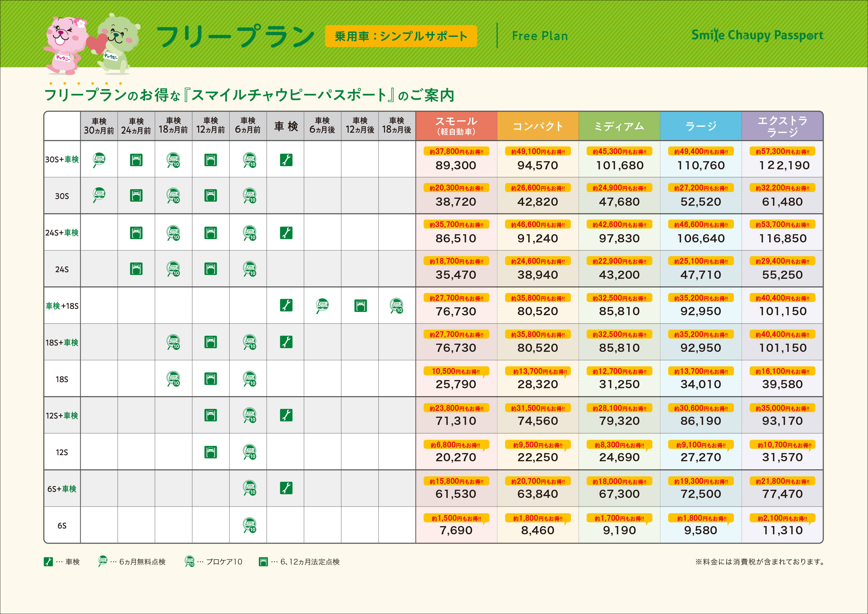Click the 車検 wrench icon in the legend
The height and width of the screenshot is (614, 868).
48,562
